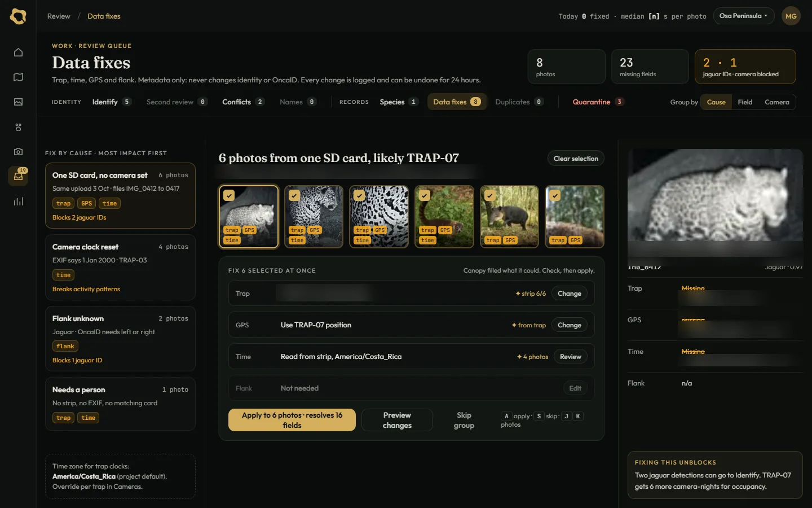
Task: Open the map view from the sidebar
Action: click(x=18, y=77)
